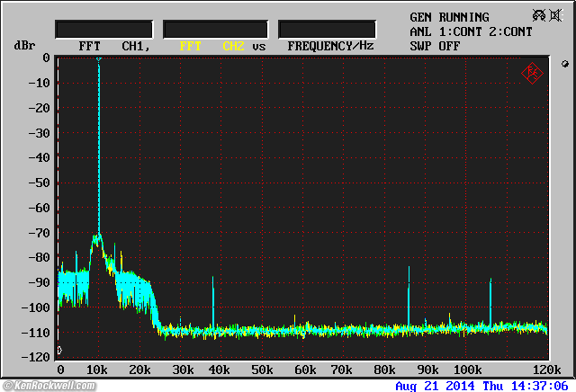This screenshot has width=576, height=392.
Task: Click the red Rohde & Schwarz diamond logo
Action: pyautogui.click(x=532, y=74)
